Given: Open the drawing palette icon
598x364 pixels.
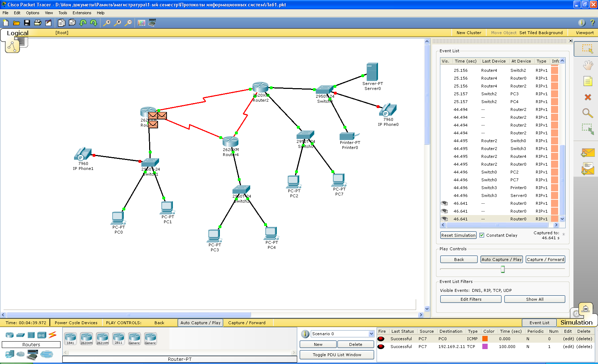Looking at the screenshot, I should point(141,23).
